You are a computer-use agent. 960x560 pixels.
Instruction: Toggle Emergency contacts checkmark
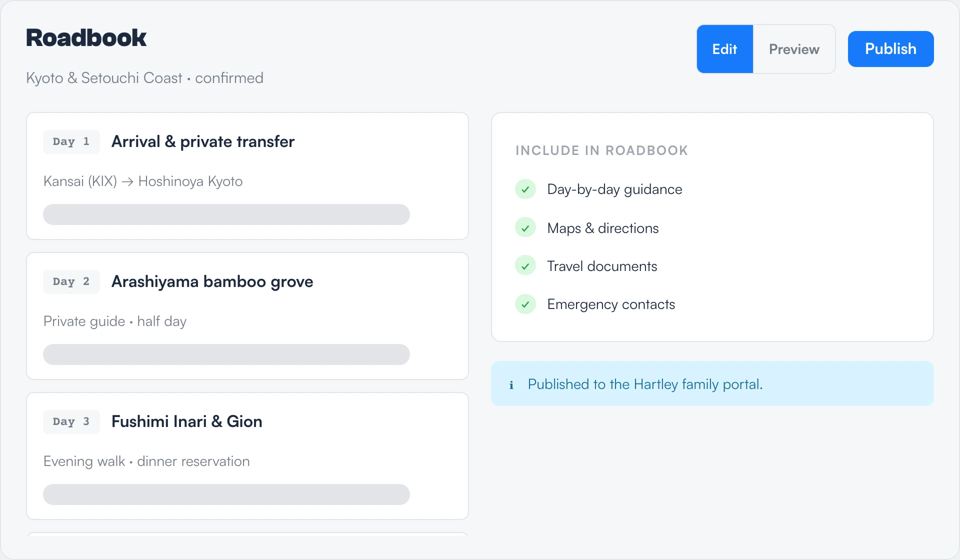(x=525, y=304)
